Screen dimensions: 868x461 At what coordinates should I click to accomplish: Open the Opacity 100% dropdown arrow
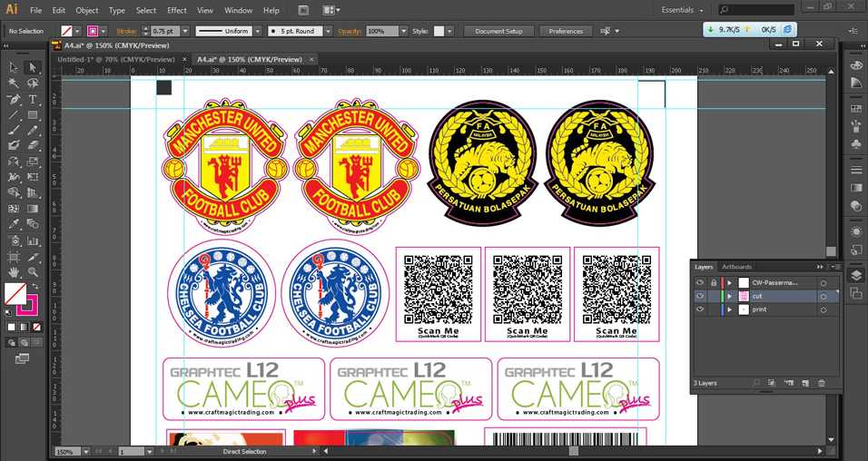pos(403,32)
